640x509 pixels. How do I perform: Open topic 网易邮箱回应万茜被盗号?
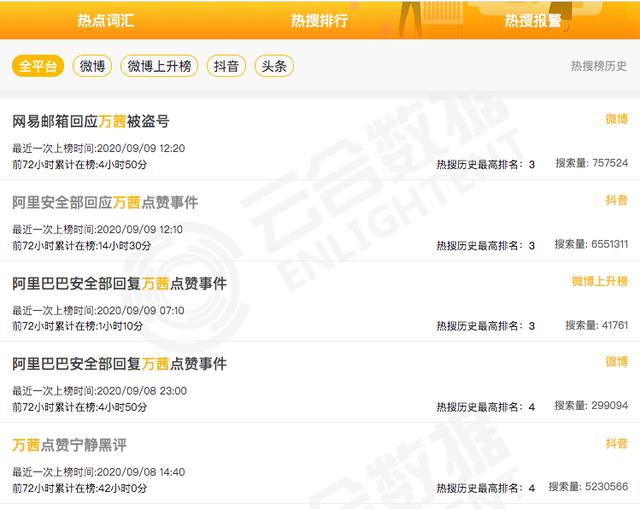[91, 121]
